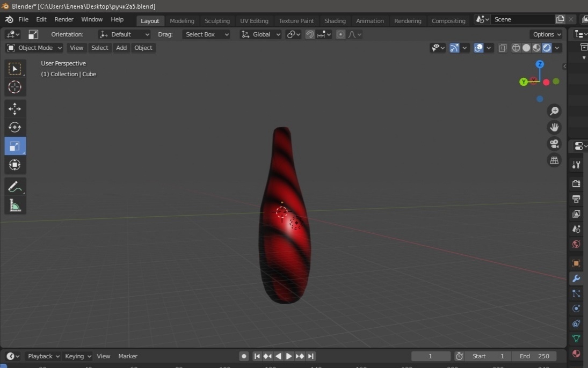
Task: Open the Tool properties tab
Action: pos(576,165)
